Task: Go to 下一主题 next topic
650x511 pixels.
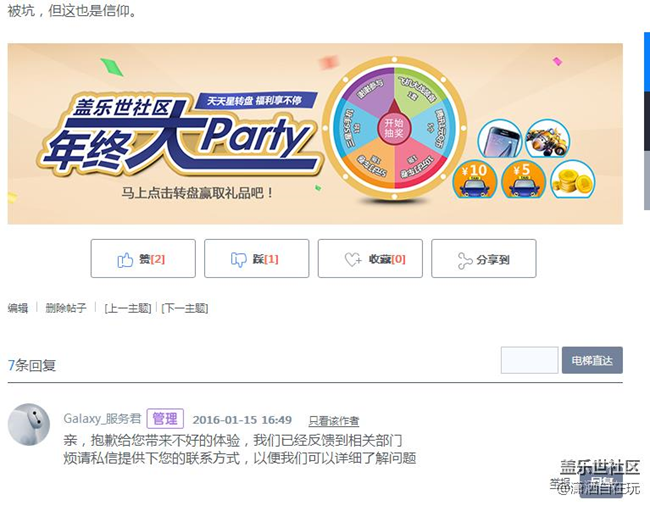Action: [x=185, y=308]
